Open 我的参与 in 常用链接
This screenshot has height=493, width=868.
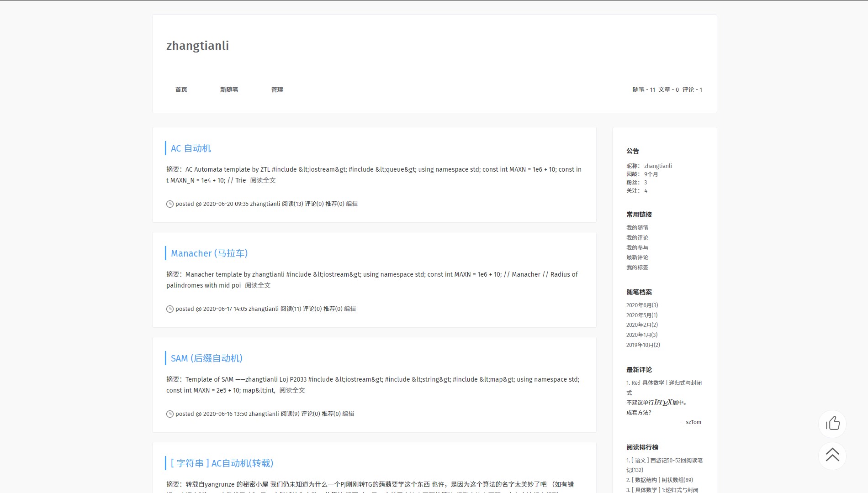pos(637,248)
